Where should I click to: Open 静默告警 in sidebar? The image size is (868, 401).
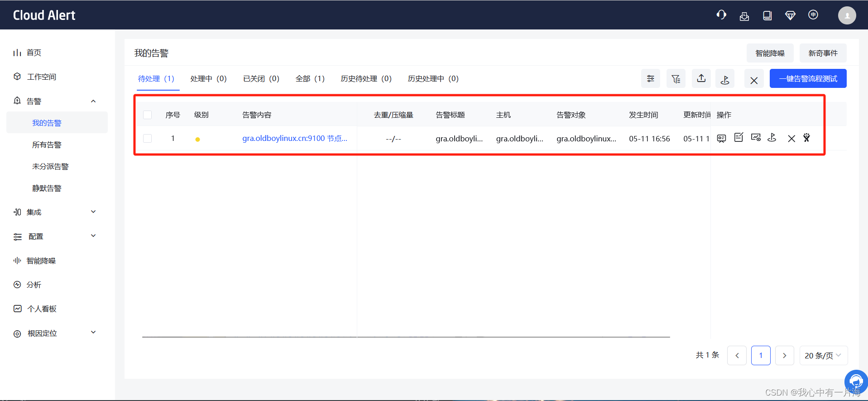coord(47,188)
